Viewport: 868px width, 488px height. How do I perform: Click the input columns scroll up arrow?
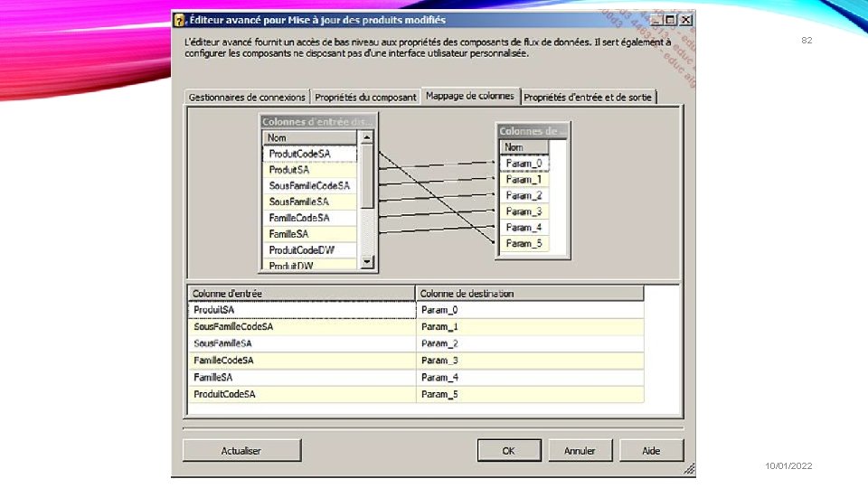(366, 137)
